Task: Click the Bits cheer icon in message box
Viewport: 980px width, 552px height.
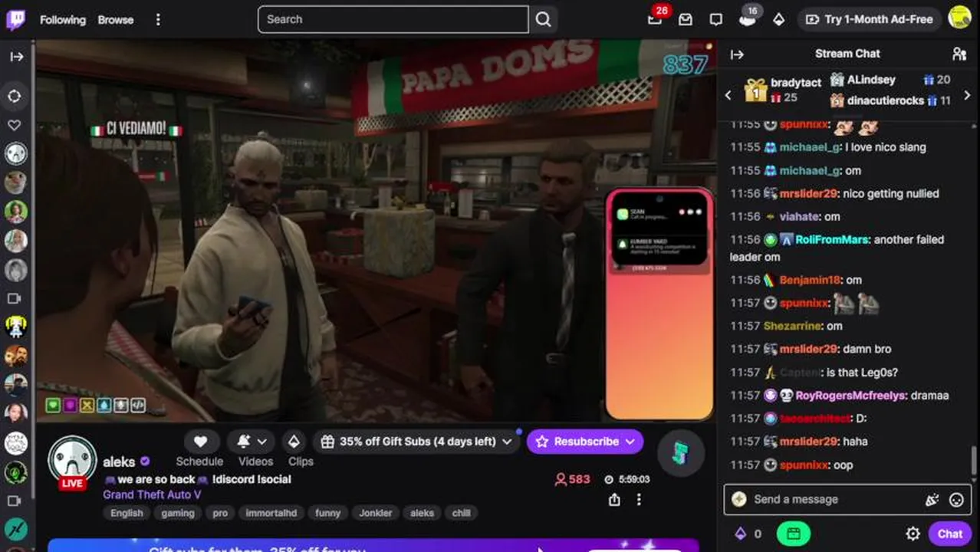Action: click(x=932, y=500)
